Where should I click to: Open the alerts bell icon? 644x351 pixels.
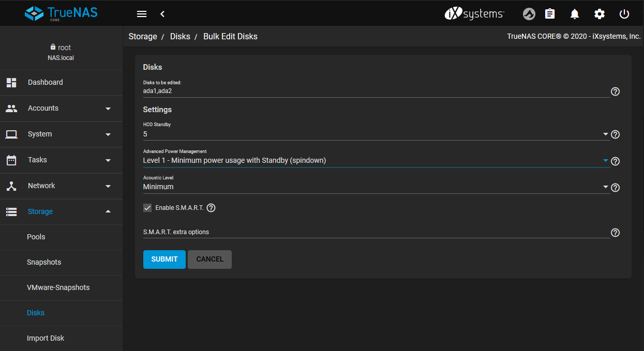tap(575, 14)
